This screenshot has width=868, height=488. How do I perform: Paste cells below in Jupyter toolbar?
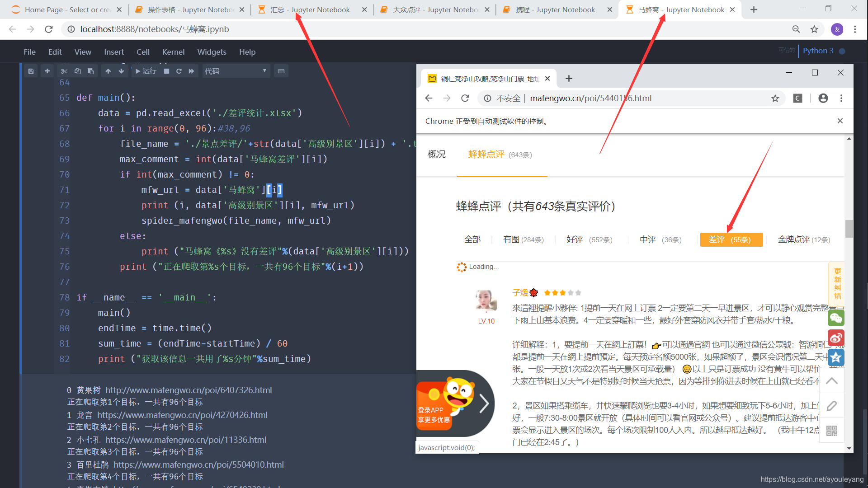point(91,71)
